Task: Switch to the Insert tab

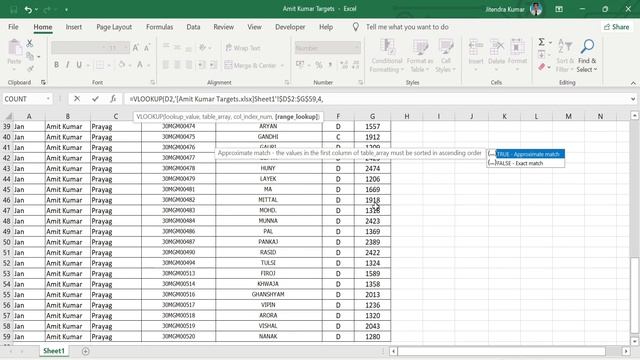Action: (x=73, y=27)
